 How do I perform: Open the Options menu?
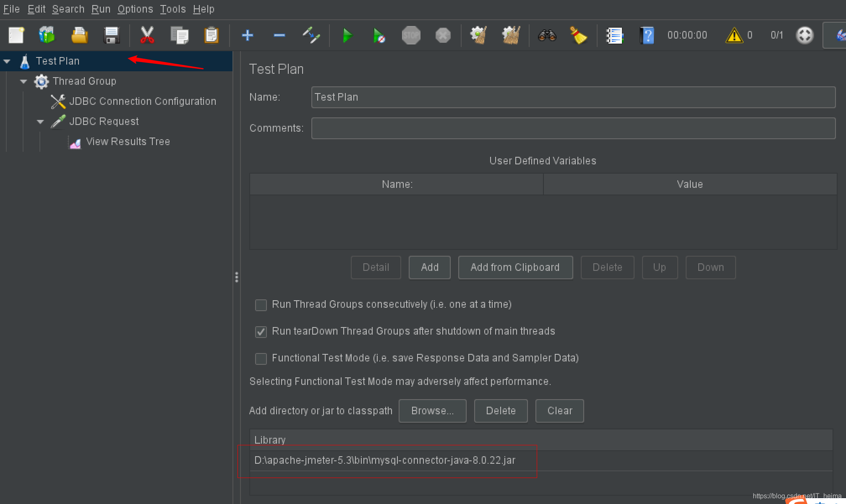[x=135, y=9]
